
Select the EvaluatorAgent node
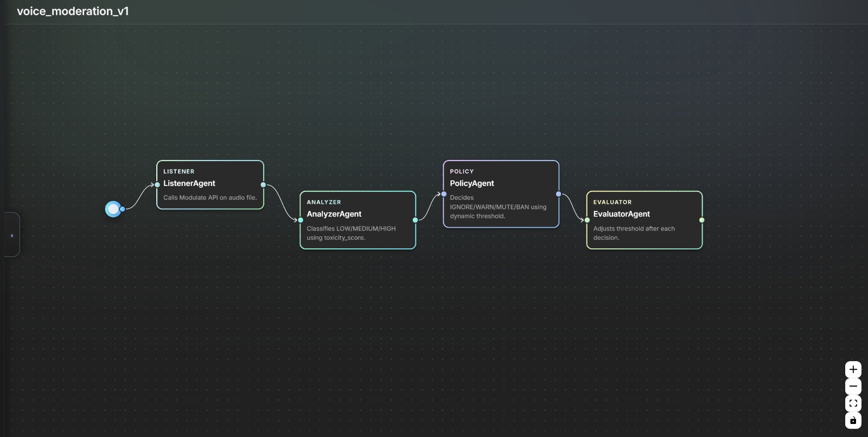pos(644,220)
